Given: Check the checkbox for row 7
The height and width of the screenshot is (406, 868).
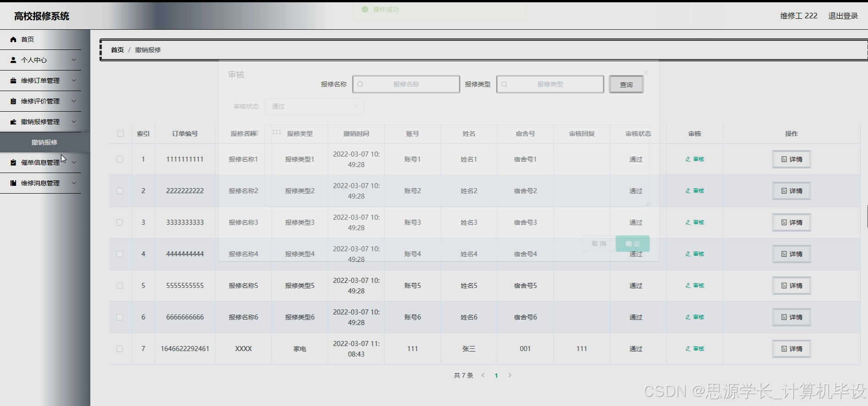Looking at the screenshot, I should (120, 349).
